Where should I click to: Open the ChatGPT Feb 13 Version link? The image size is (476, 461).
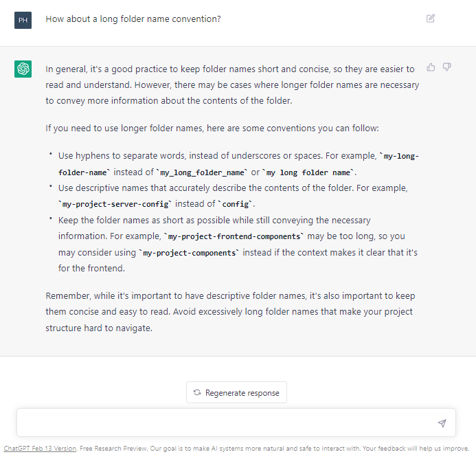(40, 449)
